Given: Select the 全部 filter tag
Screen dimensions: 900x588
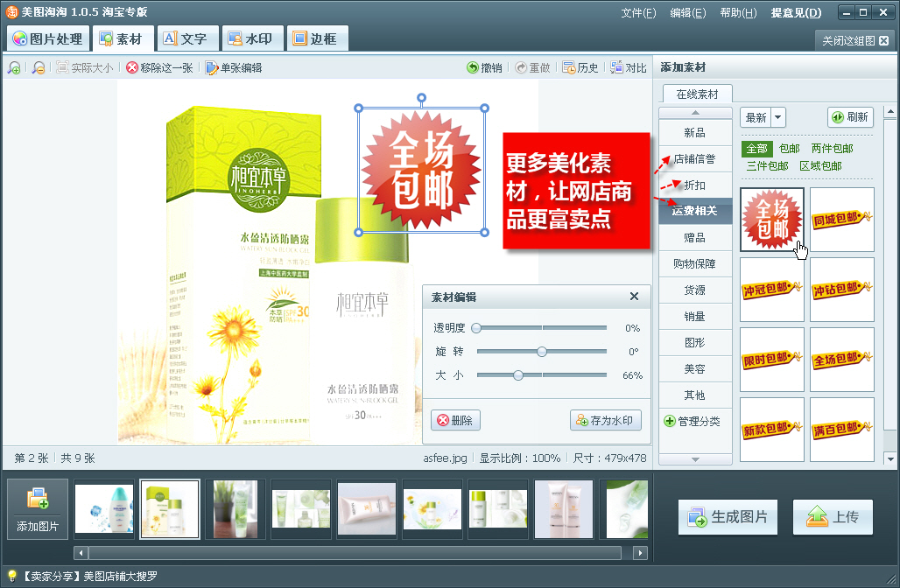Looking at the screenshot, I should coord(756,149).
